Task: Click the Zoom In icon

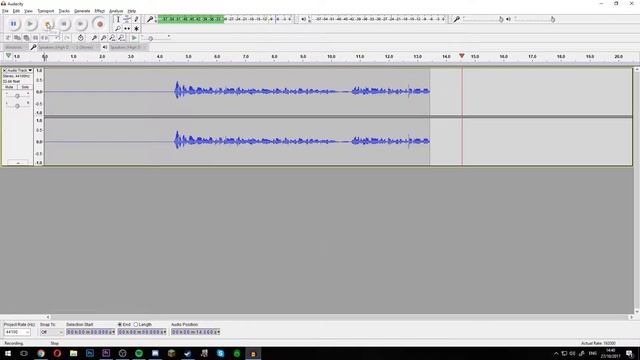Action: (x=94, y=38)
